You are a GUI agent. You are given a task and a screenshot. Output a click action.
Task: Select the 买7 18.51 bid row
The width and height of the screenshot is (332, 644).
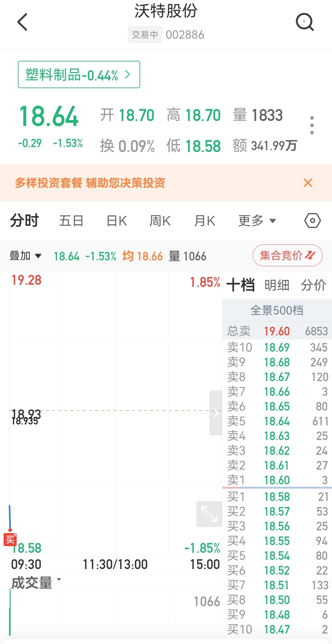click(277, 585)
